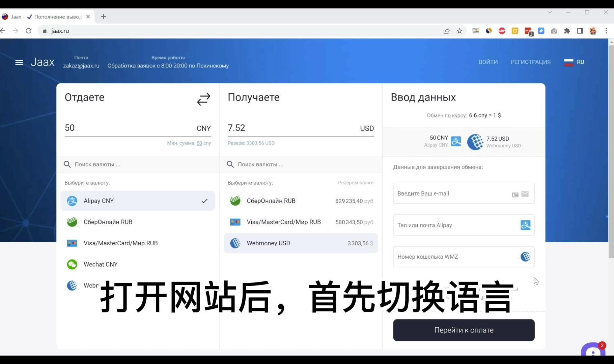Click the Перейти к оплате button

[x=464, y=330]
